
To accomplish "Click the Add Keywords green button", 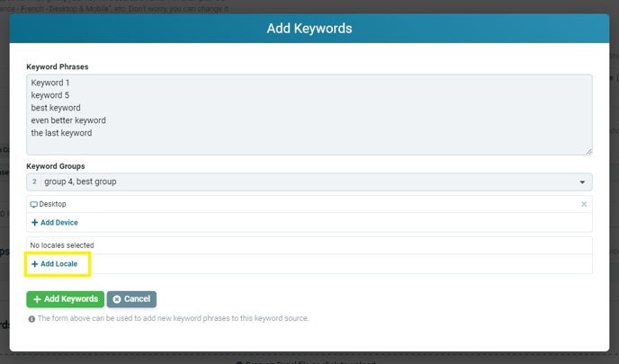I will 65,299.
